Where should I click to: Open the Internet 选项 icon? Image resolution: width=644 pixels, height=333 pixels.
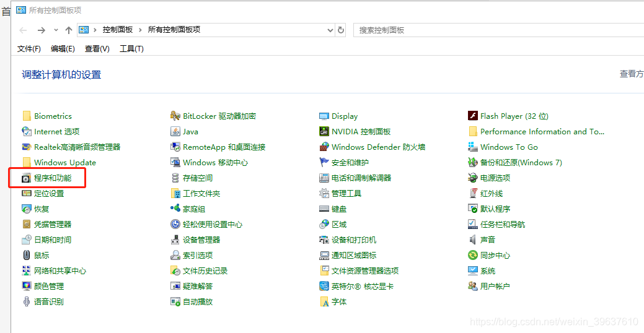point(27,132)
